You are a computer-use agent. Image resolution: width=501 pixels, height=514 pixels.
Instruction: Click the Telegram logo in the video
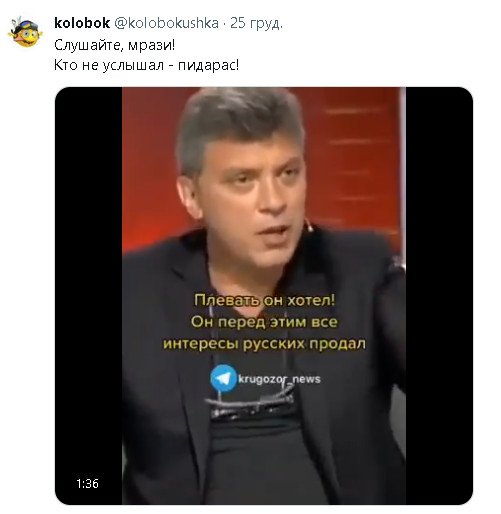224,378
